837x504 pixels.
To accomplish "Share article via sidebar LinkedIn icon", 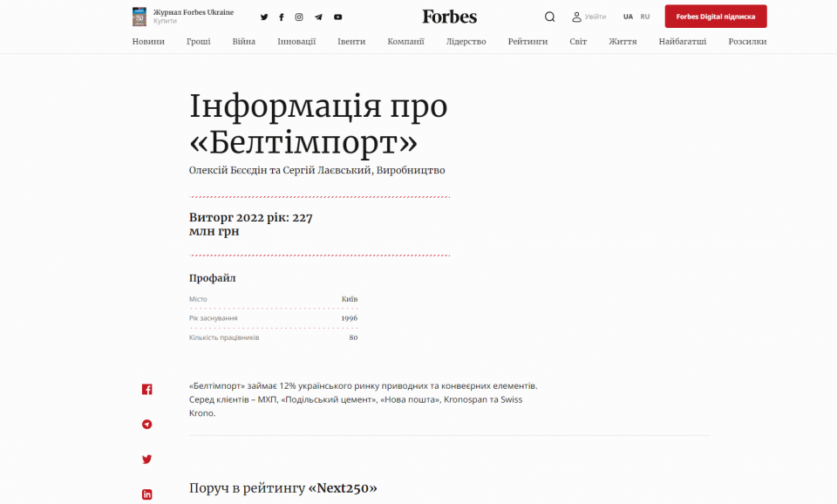I will tap(146, 494).
